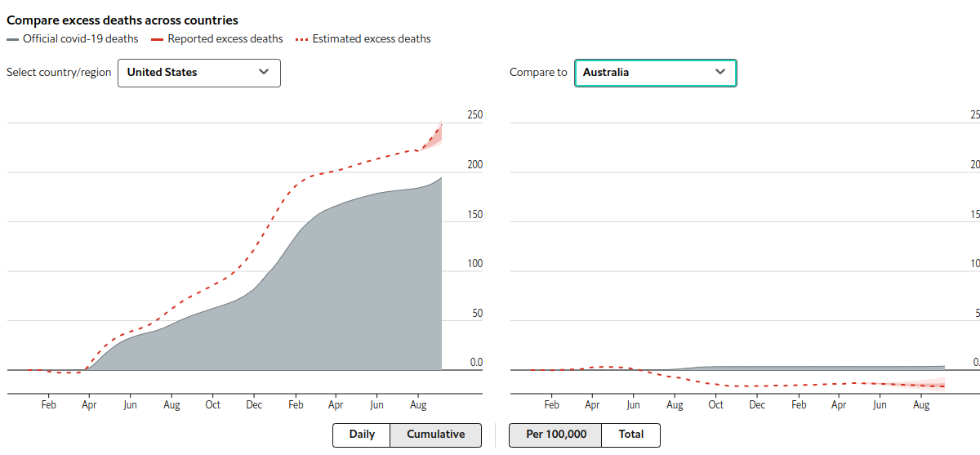Click the Reported excess deaths legend text
Image resolution: width=980 pixels, height=455 pixels.
point(225,39)
